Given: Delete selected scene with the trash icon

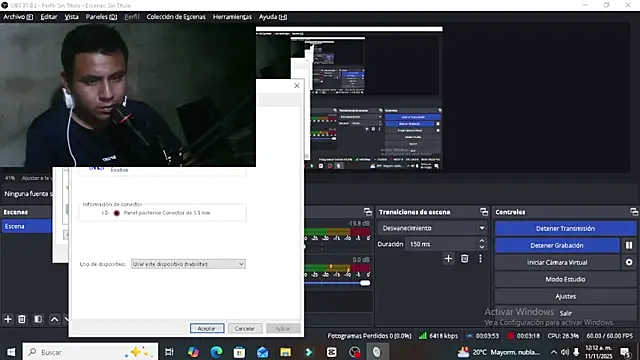Looking at the screenshot, I should pyautogui.click(x=22, y=319).
